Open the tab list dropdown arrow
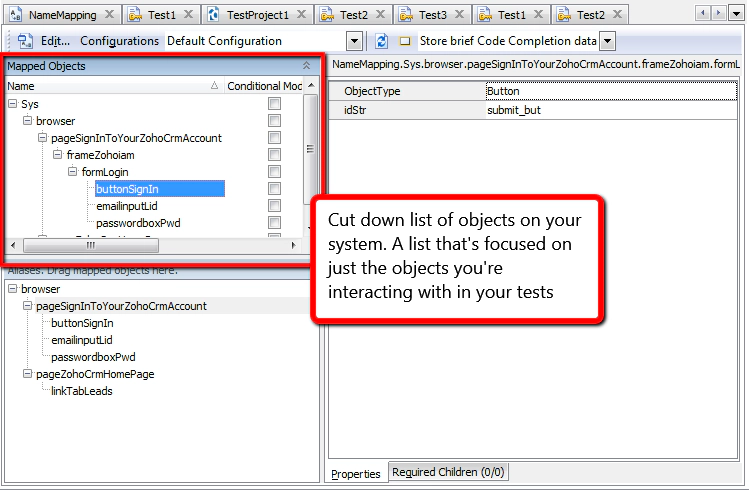 coord(736,14)
